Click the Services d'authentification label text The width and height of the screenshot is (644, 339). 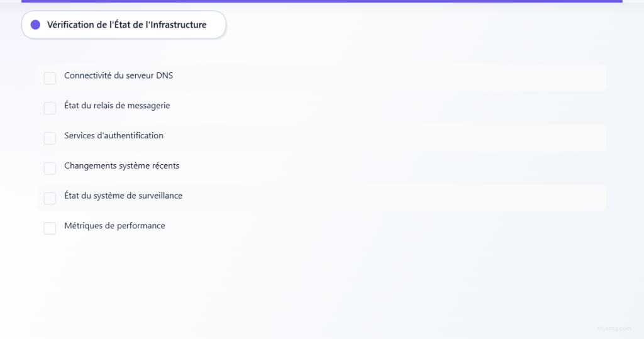[113, 135]
